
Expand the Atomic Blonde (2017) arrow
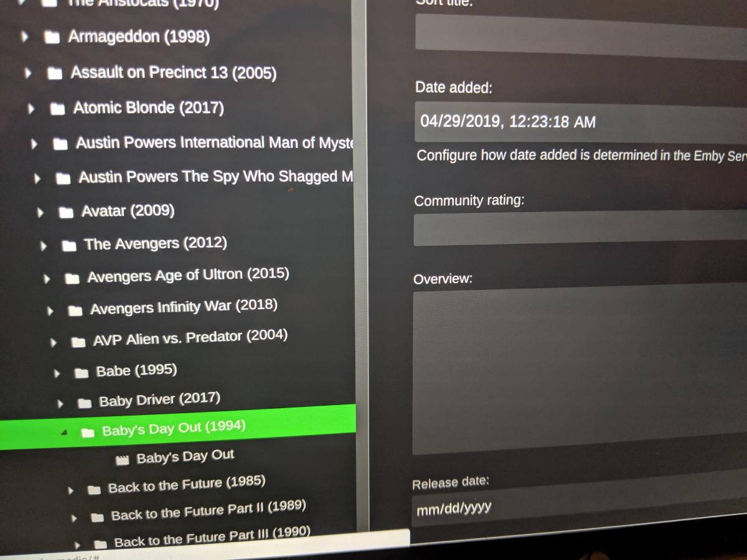[31, 109]
